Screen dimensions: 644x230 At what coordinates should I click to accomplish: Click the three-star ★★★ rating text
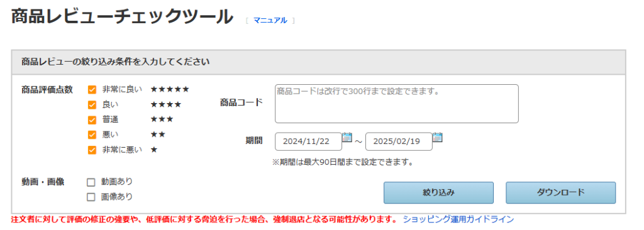point(162,119)
